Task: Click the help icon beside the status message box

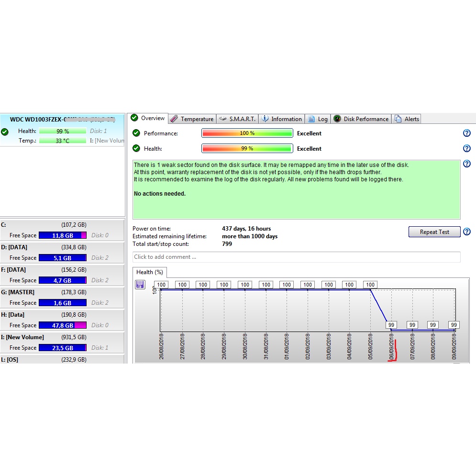Action: (467, 164)
